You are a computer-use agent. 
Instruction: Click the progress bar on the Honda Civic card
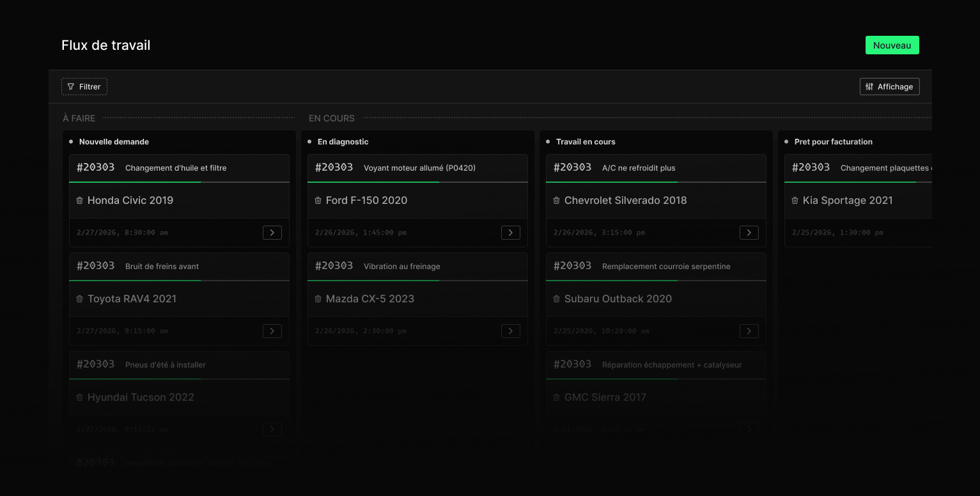click(x=179, y=182)
